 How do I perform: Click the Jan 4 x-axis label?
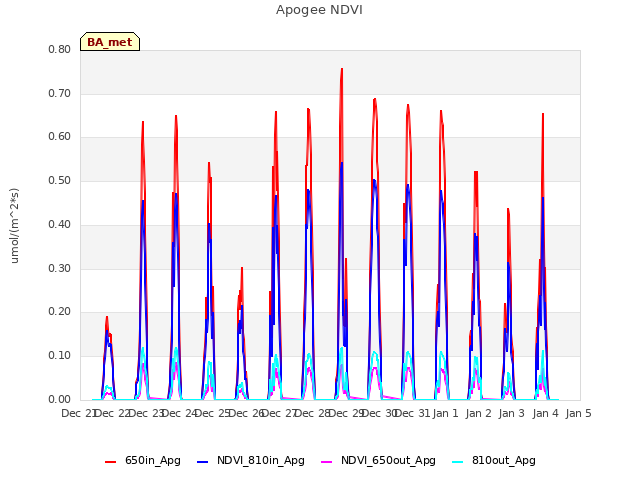pos(545,413)
